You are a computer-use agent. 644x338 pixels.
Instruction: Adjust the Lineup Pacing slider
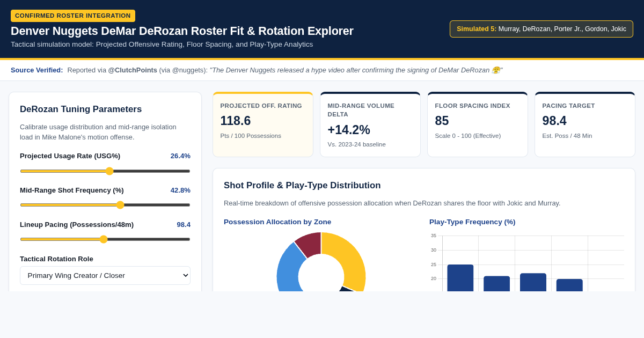click(105, 239)
